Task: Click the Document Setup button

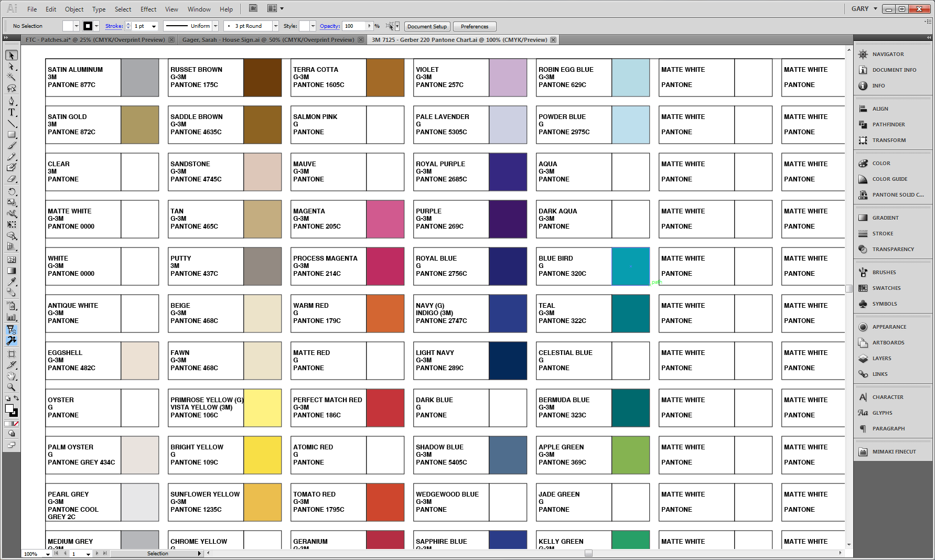Action: point(427,26)
